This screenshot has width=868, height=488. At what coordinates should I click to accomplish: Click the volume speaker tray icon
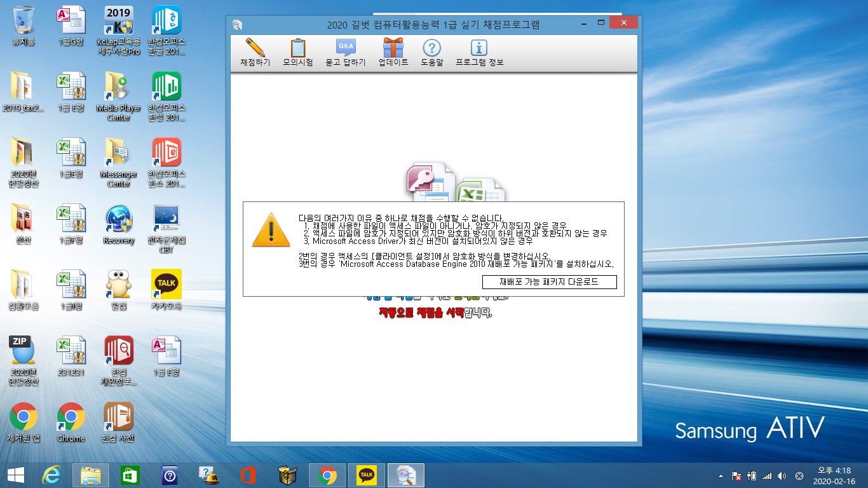tap(782, 475)
